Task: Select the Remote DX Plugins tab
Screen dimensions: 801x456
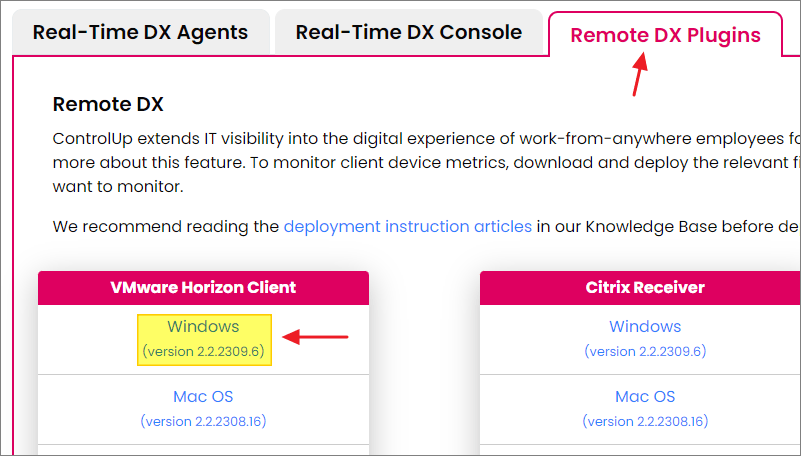Action: (x=665, y=36)
